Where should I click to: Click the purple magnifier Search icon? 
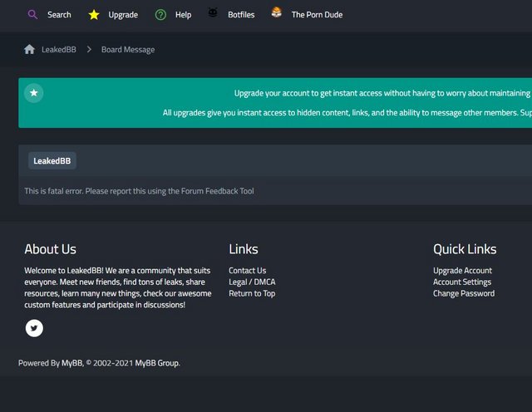(32, 15)
